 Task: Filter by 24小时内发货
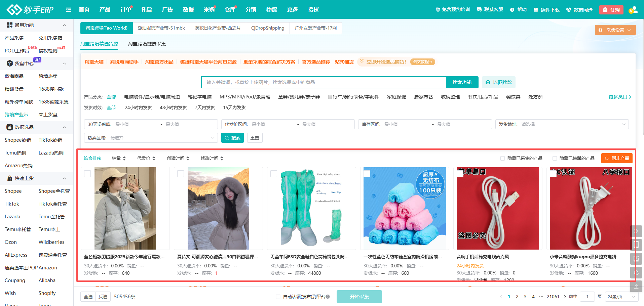pos(138,107)
